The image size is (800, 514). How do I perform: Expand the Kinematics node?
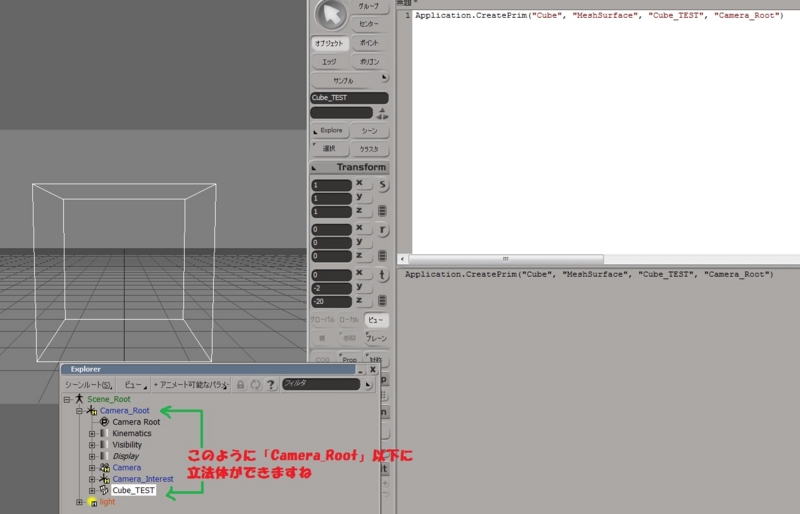(x=92, y=433)
